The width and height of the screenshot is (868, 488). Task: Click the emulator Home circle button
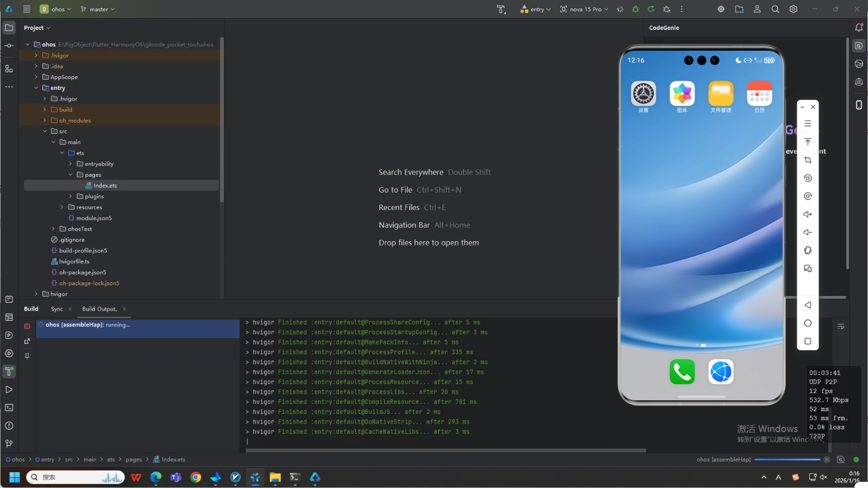coord(808,323)
